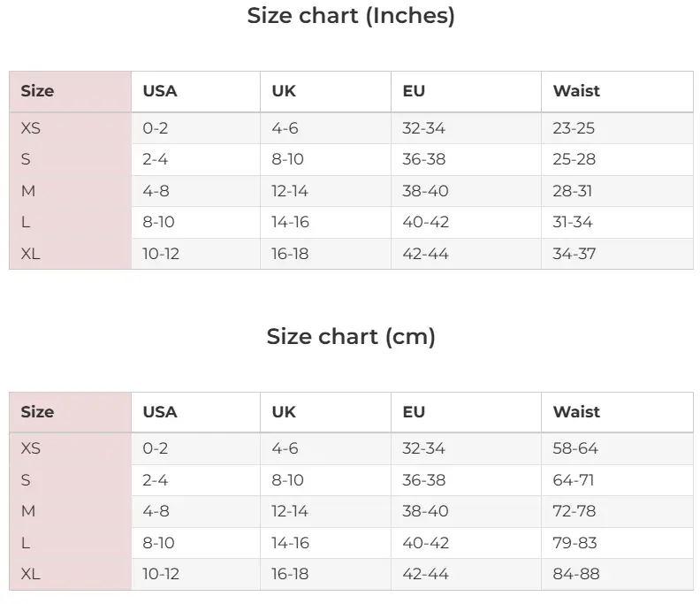Select the UK header in the cm chart
This screenshot has width=700, height=604.
pos(284,412)
